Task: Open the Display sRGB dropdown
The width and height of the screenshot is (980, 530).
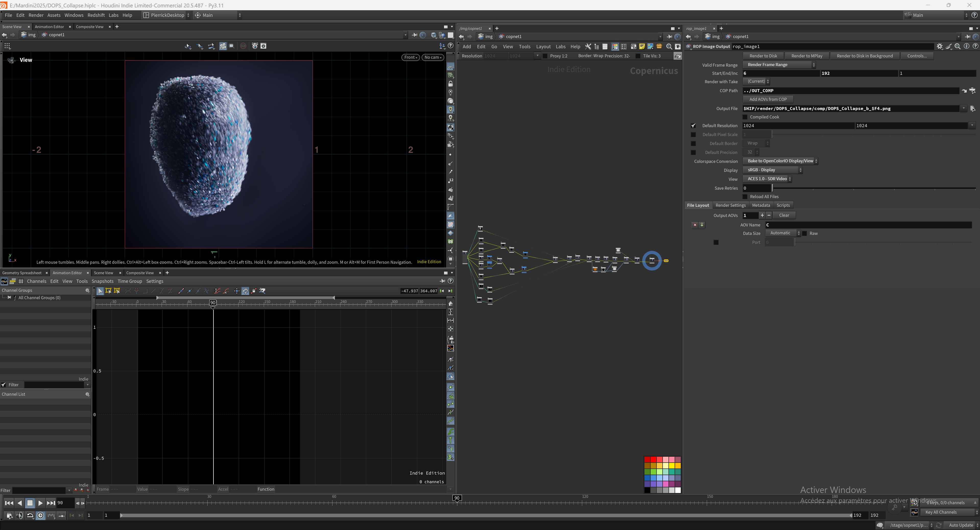Action: [773, 170]
